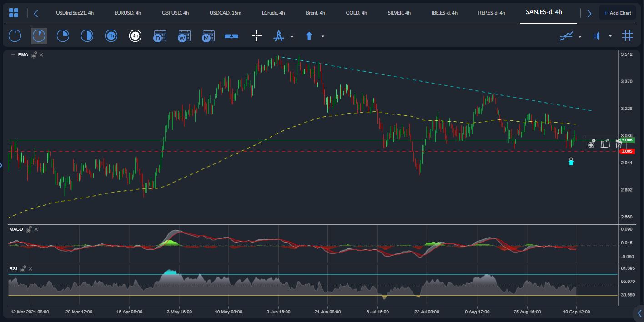Screen dimensions: 644x322
Task: Expand the arrow marker tool dropdown
Action: point(323,36)
